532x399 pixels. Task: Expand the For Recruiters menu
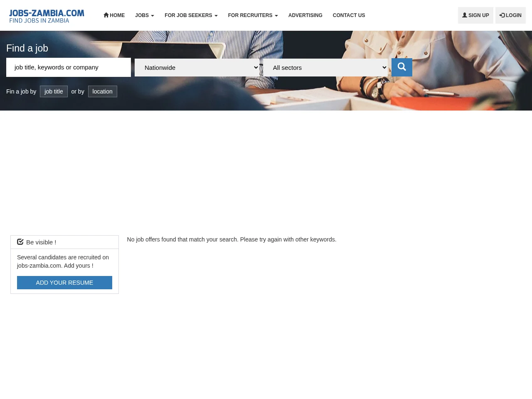253,15
